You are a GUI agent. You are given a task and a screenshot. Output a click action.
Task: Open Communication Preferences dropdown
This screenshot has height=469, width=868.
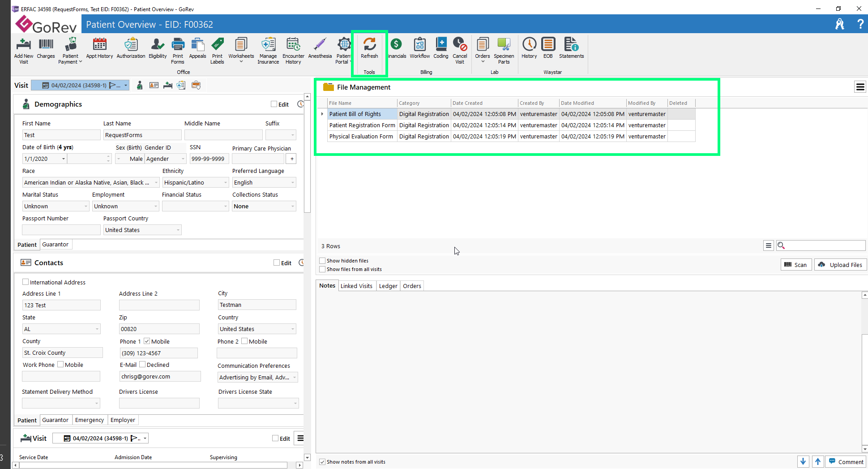pos(294,377)
